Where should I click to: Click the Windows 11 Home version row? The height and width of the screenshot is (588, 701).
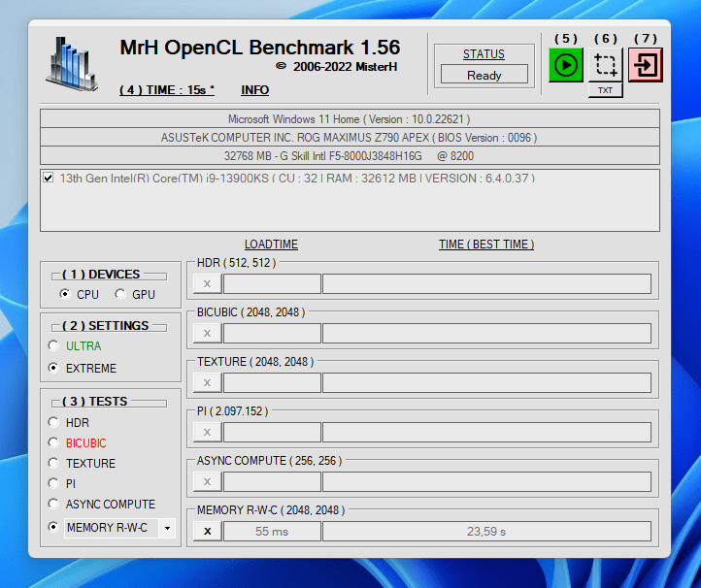tap(350, 119)
